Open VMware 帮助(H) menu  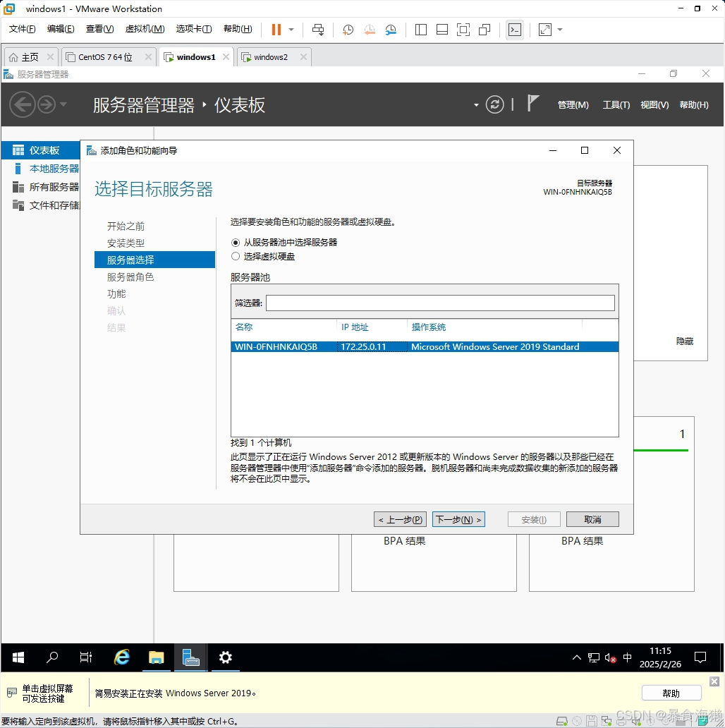(238, 29)
